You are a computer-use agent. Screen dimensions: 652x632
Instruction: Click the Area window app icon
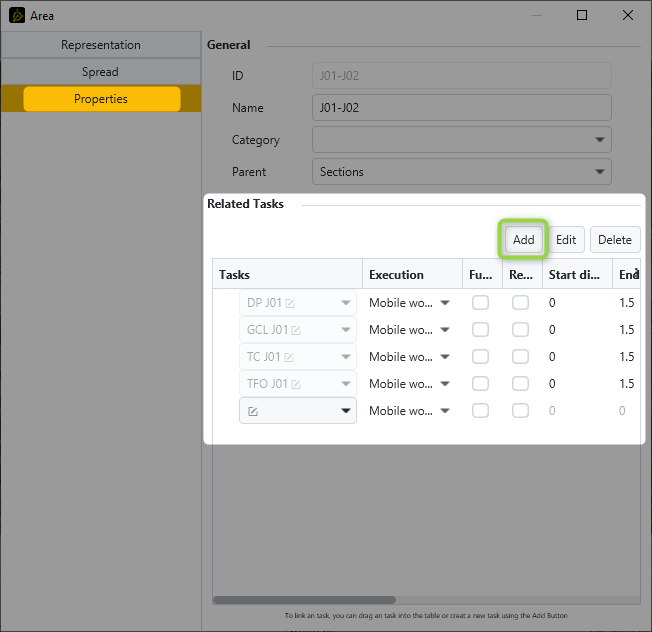(16, 15)
